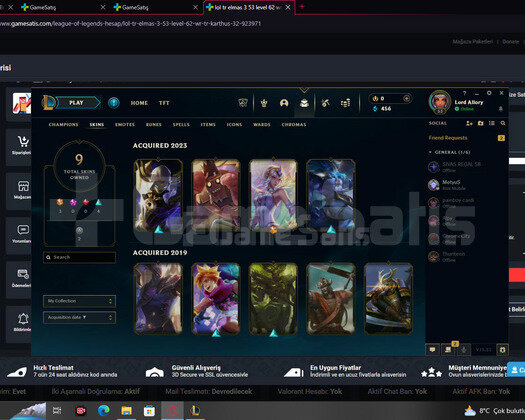Open a new browser tab with plus

(302, 6)
